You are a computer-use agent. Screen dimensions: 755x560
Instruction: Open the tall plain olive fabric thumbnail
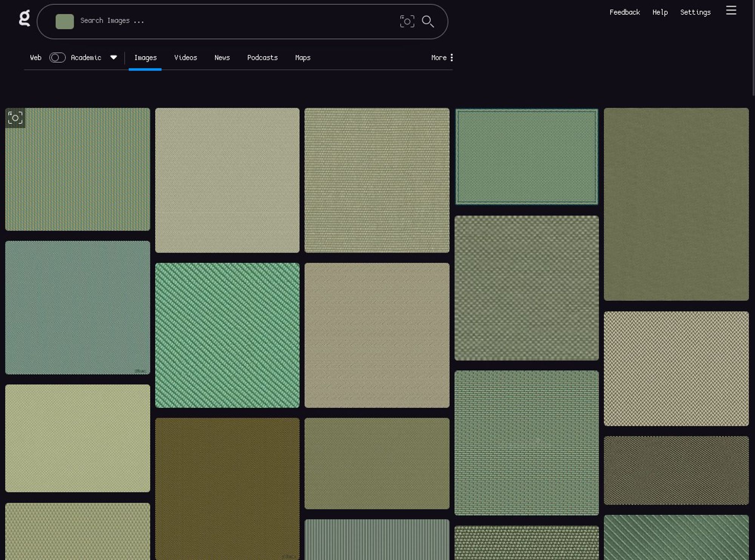pos(676,204)
